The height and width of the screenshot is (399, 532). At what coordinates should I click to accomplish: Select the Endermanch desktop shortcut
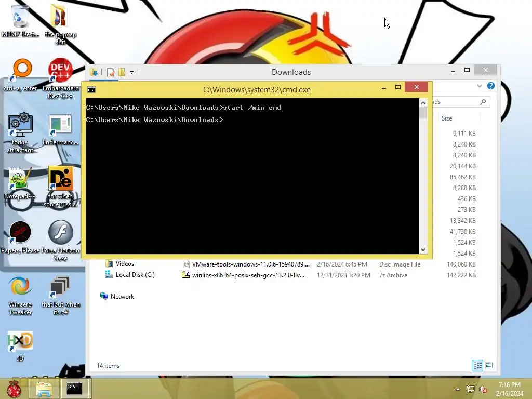tap(60, 129)
